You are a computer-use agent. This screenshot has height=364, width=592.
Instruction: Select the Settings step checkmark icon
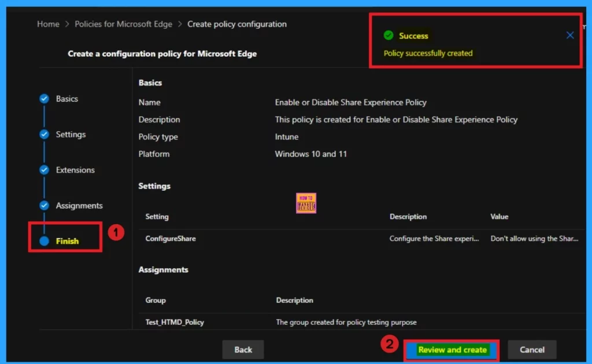44,134
